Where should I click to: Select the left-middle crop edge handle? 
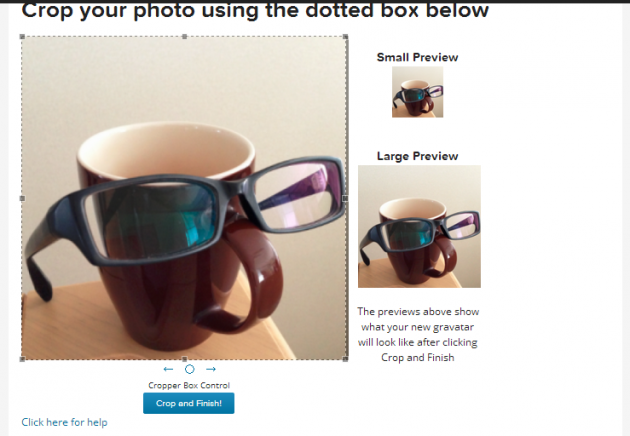22,198
